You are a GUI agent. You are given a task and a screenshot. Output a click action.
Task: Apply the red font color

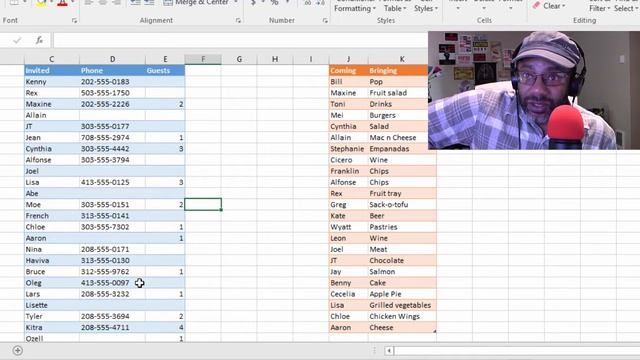(x=62, y=3)
